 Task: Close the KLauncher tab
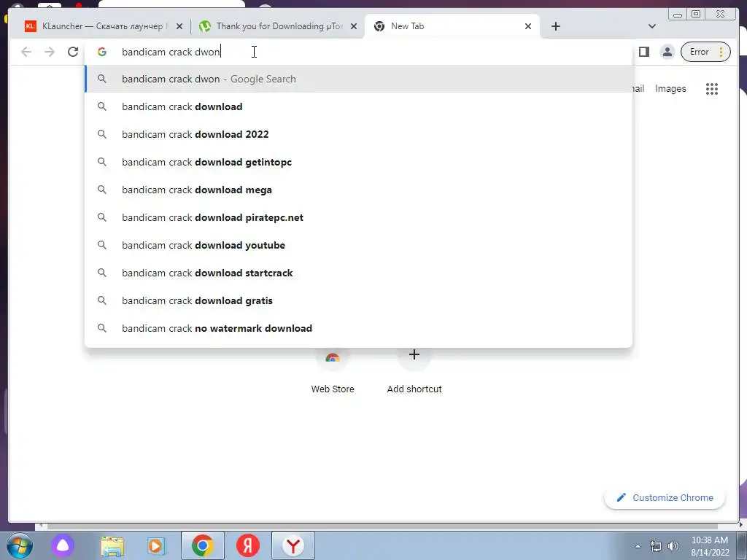click(179, 26)
